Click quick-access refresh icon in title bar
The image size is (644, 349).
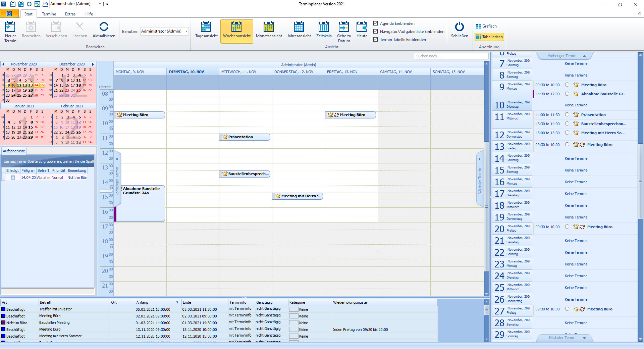click(29, 4)
